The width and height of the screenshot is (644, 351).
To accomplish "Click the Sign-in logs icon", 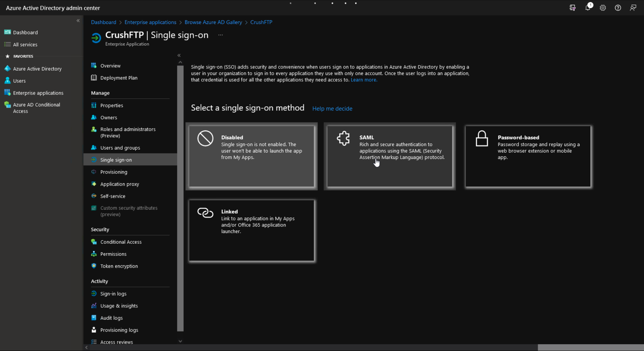I will 94,294.
